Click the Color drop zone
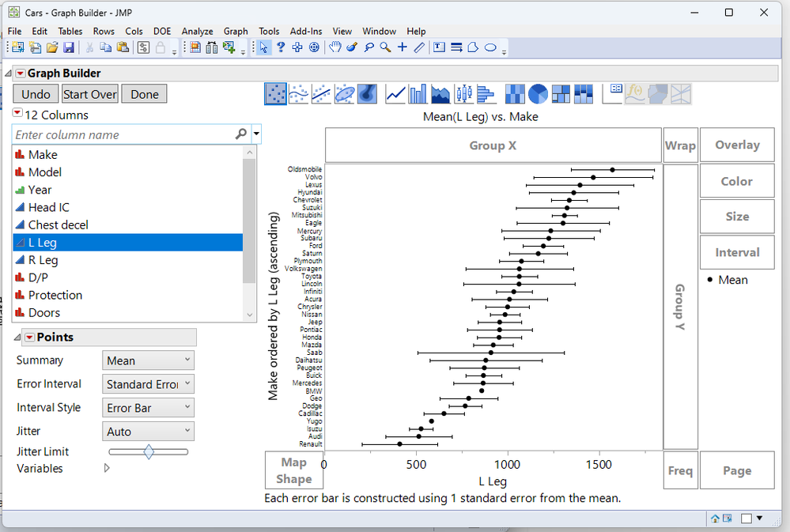790x532 pixels. (x=737, y=181)
